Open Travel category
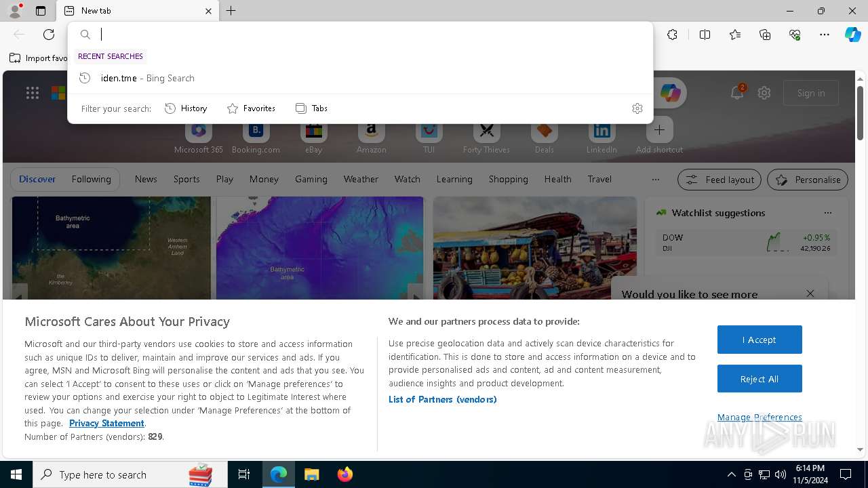Viewport: 868px width, 488px height. pos(599,179)
